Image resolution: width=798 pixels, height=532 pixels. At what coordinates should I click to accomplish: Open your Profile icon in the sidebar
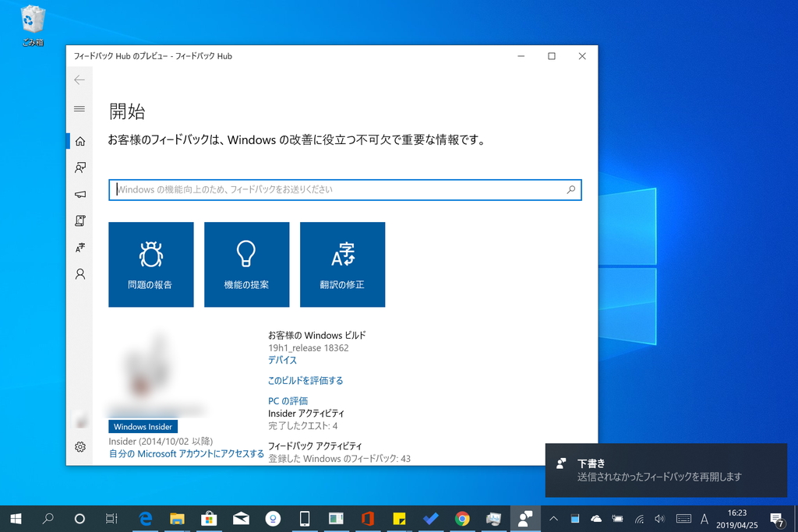coord(79,273)
